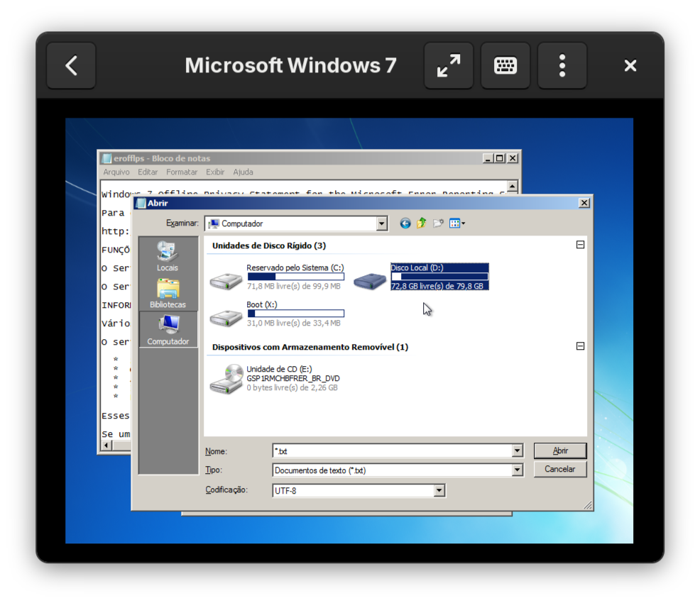
Task: Open the Arquivo menu in Bloco de notas
Action: [116, 172]
